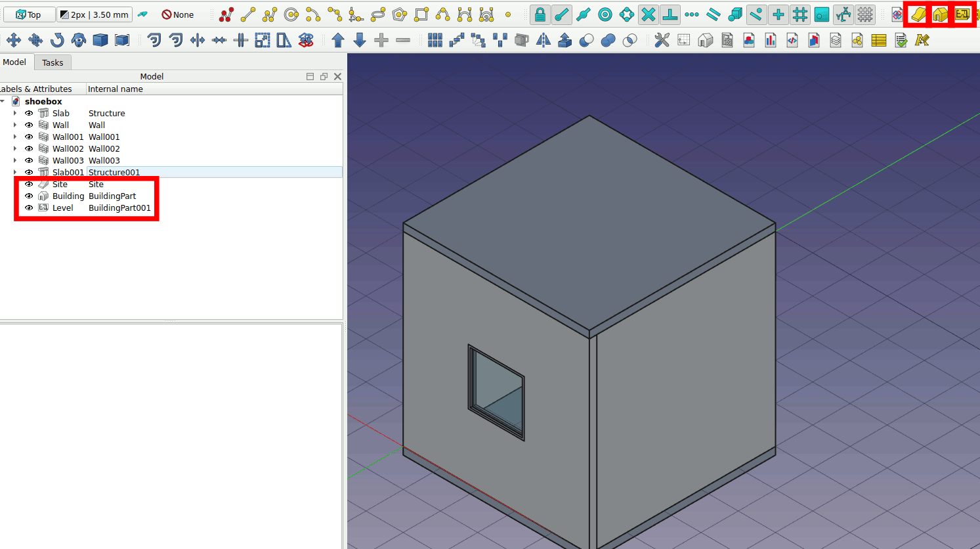
Task: Select the Site tool icon
Action: pos(918,14)
